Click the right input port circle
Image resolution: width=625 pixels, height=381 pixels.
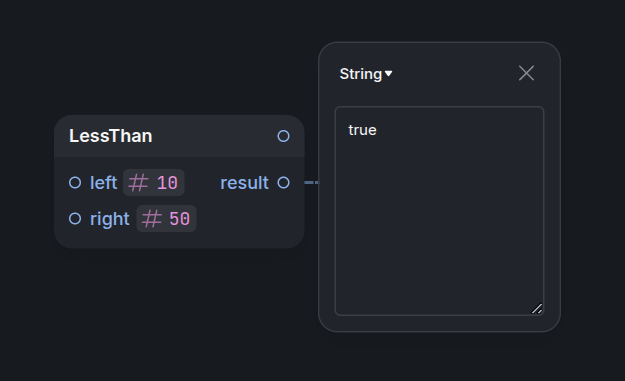coord(75,218)
